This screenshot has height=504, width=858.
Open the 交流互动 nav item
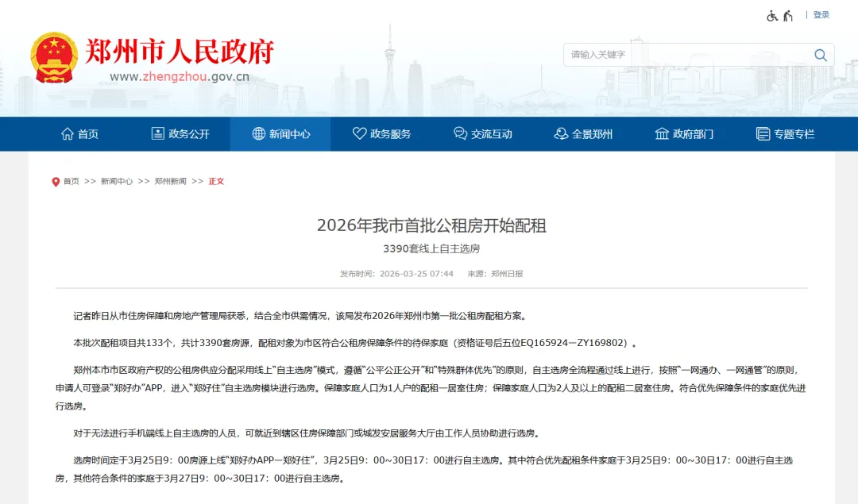tap(483, 134)
